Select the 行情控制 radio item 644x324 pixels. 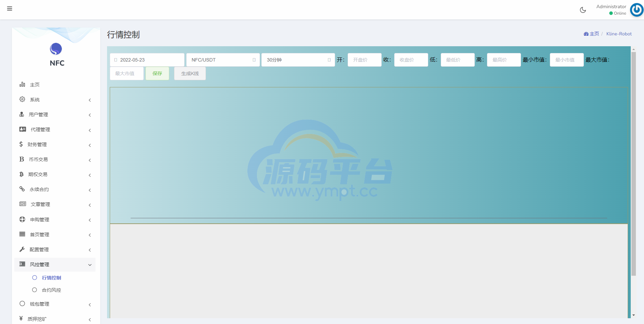[35, 278]
